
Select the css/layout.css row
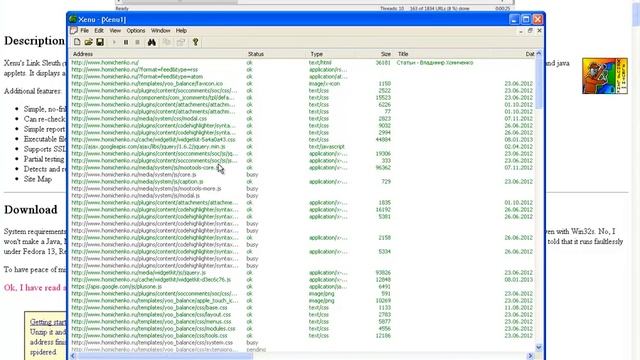pos(302,315)
